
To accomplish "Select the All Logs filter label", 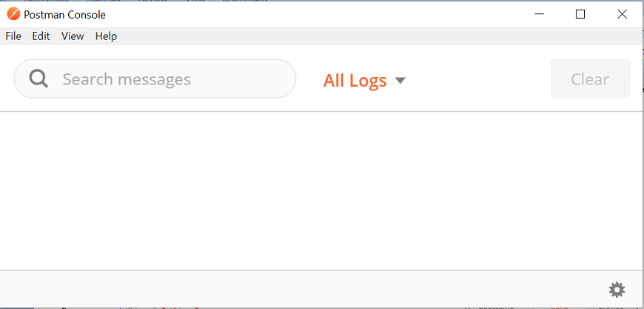I will coord(355,80).
